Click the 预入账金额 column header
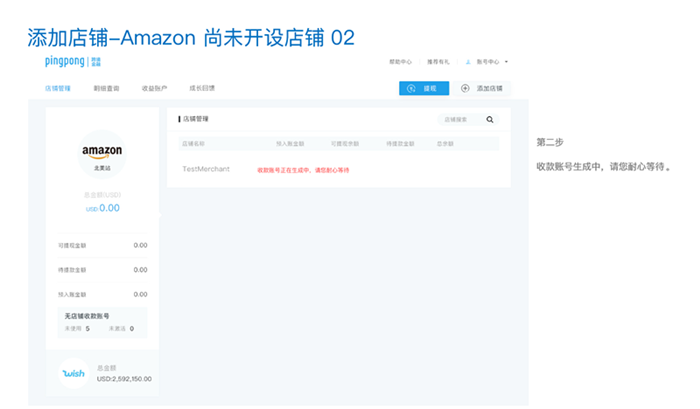 (x=290, y=144)
